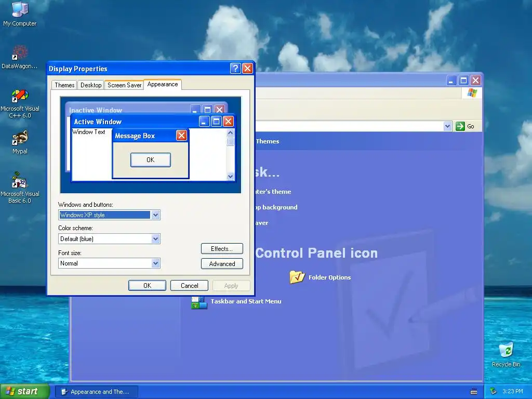The width and height of the screenshot is (532, 399).
Task: Switch to the Desktop tab
Action: click(91, 85)
